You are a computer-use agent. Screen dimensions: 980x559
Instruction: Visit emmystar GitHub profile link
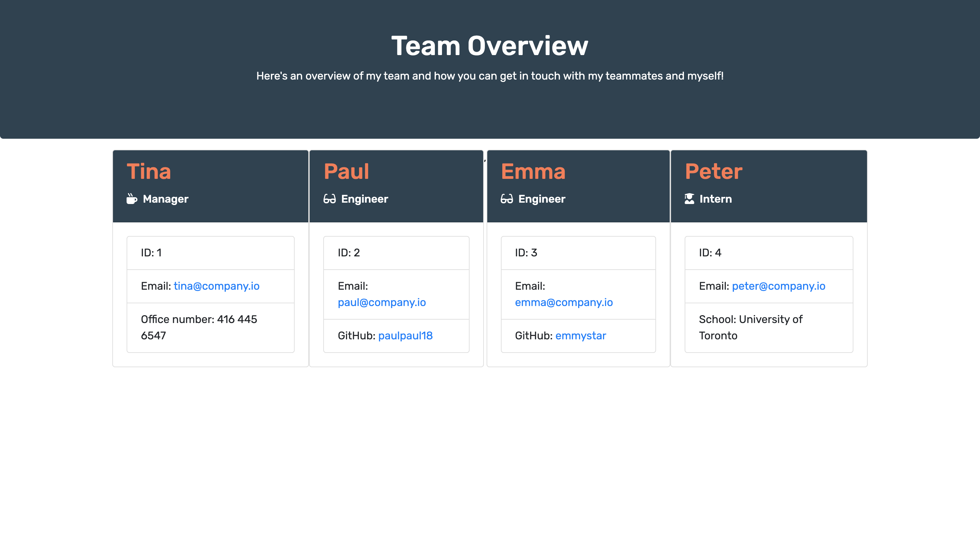coord(581,336)
